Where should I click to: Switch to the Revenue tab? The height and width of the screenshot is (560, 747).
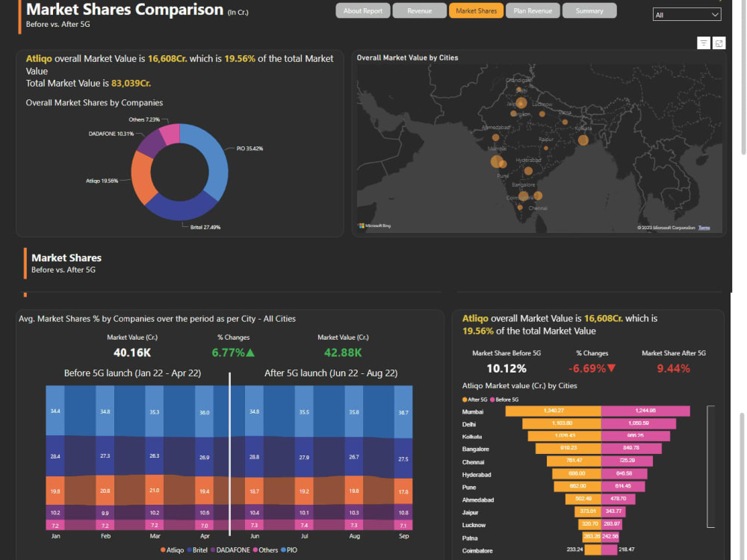(420, 10)
